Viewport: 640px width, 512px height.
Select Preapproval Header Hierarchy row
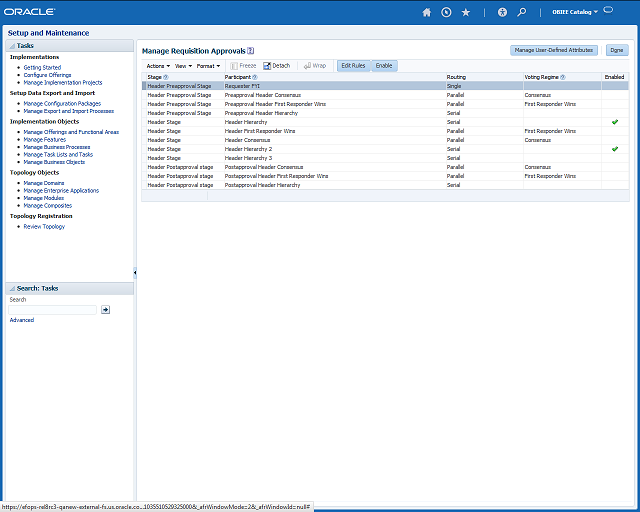(x=385, y=113)
